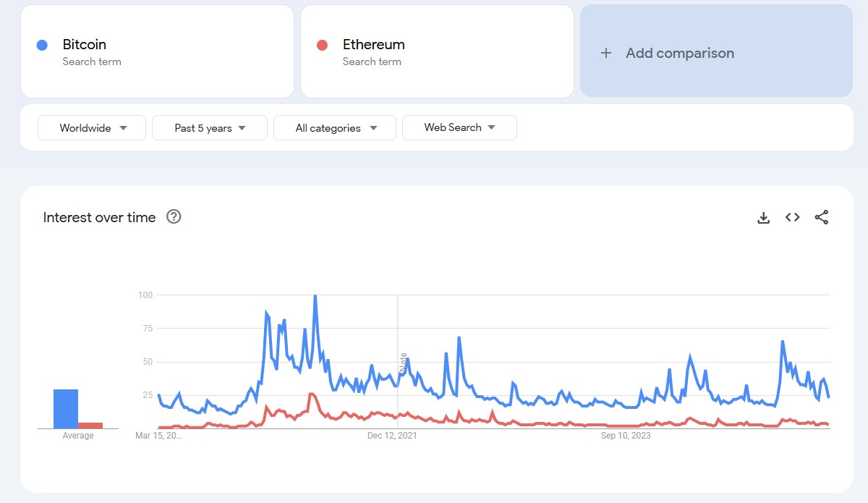
Task: Click the Interest over time heading
Action: pyautogui.click(x=99, y=217)
